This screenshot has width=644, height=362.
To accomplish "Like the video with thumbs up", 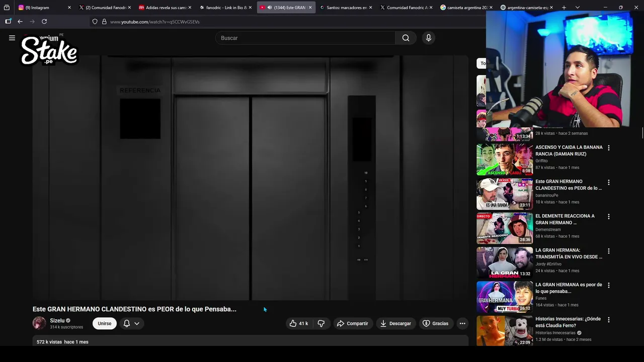I will click(x=298, y=323).
